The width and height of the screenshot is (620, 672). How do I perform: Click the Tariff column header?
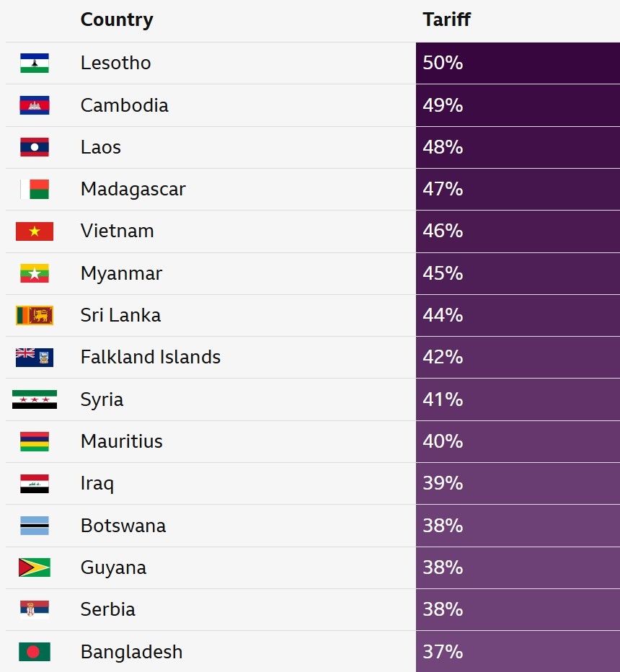pos(447,20)
